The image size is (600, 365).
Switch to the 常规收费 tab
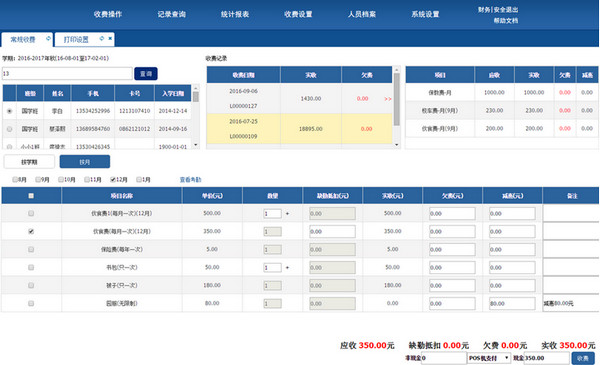[x=23, y=39]
